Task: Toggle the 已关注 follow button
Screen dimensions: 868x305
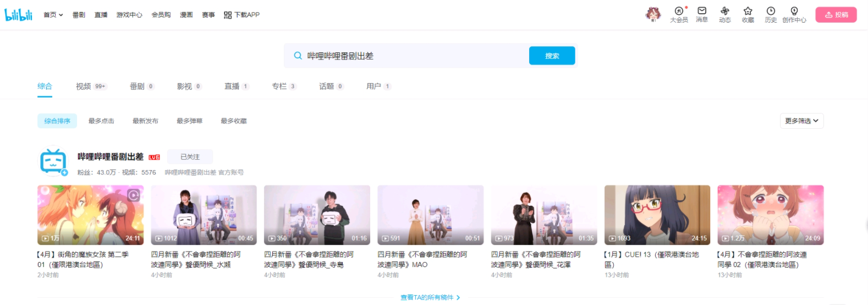Action: coord(190,157)
